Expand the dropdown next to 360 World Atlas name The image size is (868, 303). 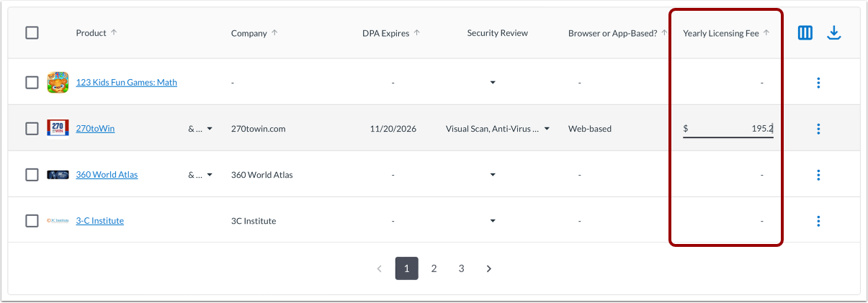click(x=210, y=175)
